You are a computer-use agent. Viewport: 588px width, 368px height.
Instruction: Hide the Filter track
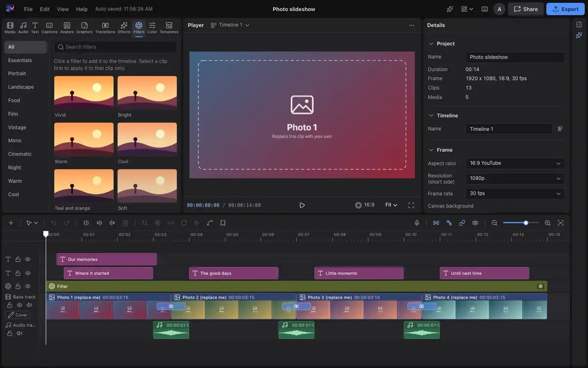click(28, 286)
